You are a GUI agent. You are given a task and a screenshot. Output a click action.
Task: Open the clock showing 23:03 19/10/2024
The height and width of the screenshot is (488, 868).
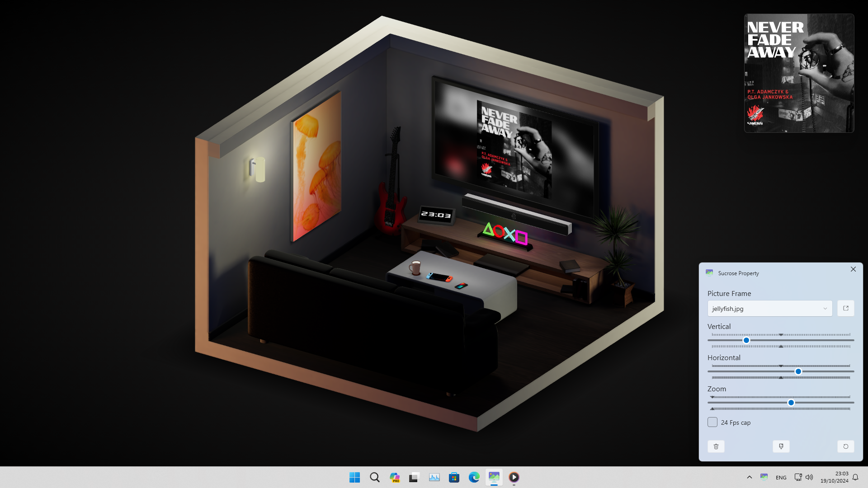pyautogui.click(x=834, y=477)
